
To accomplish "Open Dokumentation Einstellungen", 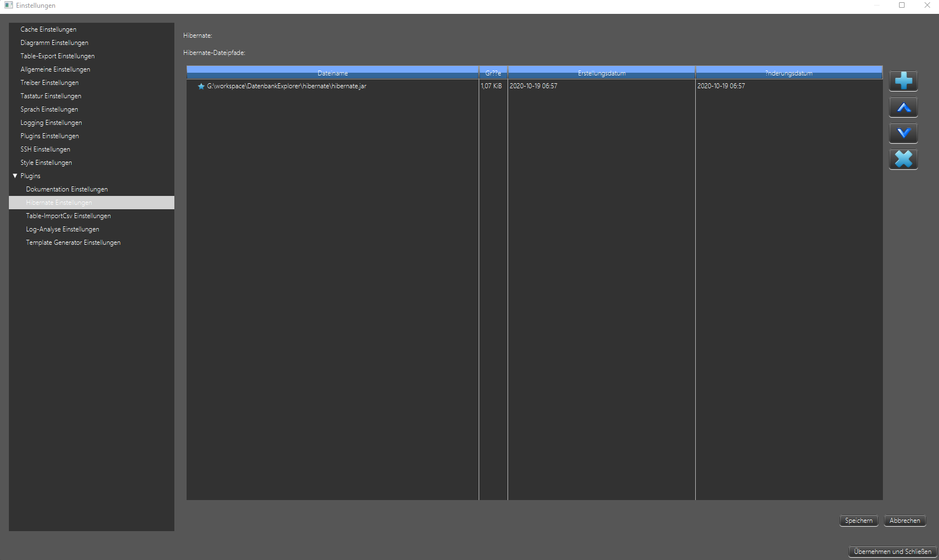I will (x=67, y=189).
